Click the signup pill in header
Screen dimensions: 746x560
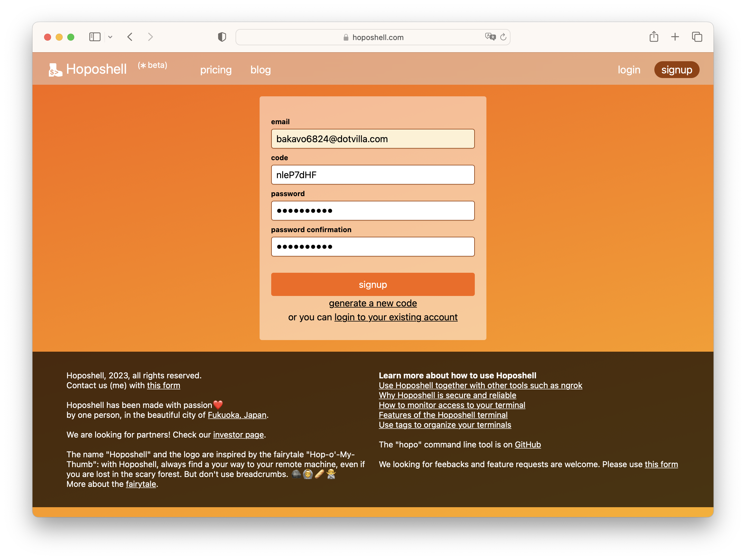[676, 70]
